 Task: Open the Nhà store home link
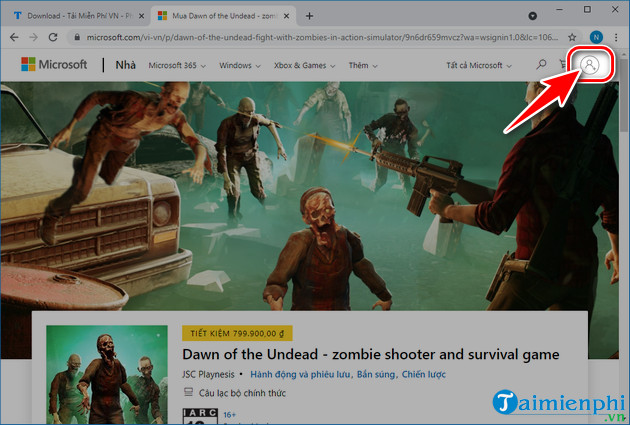(125, 65)
